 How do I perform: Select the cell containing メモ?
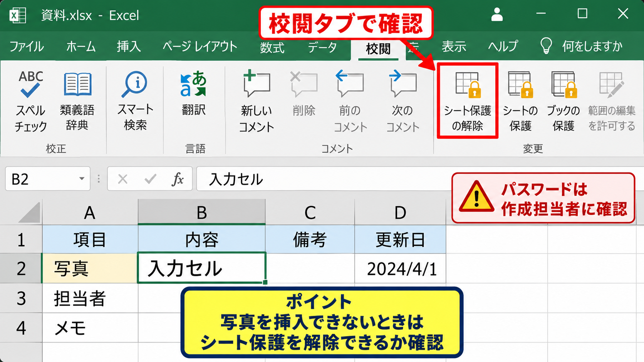click(90, 328)
